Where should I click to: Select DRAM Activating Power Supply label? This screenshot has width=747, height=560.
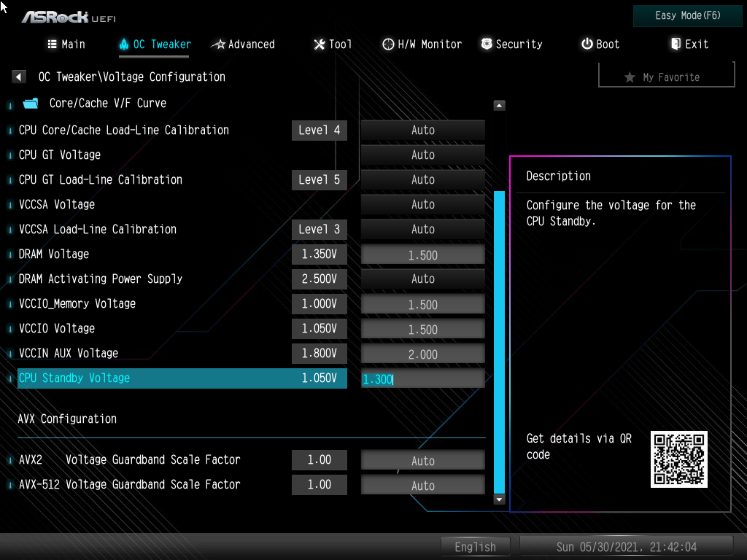[101, 279]
